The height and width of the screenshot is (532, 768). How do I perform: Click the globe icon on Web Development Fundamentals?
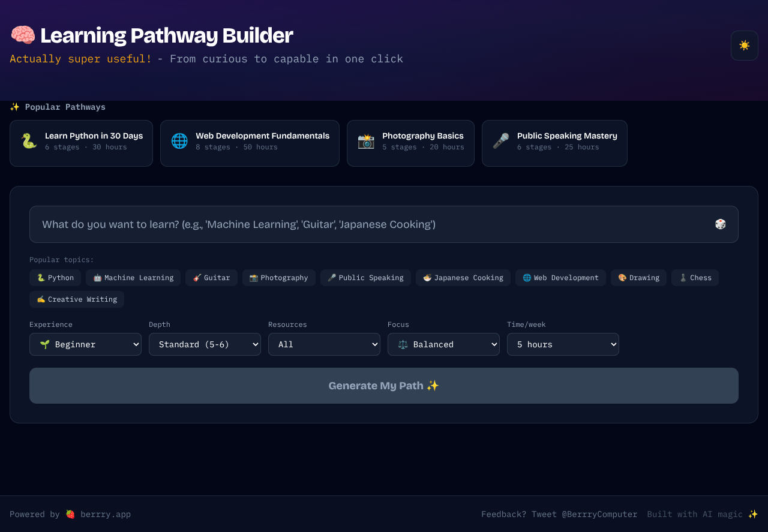click(179, 142)
